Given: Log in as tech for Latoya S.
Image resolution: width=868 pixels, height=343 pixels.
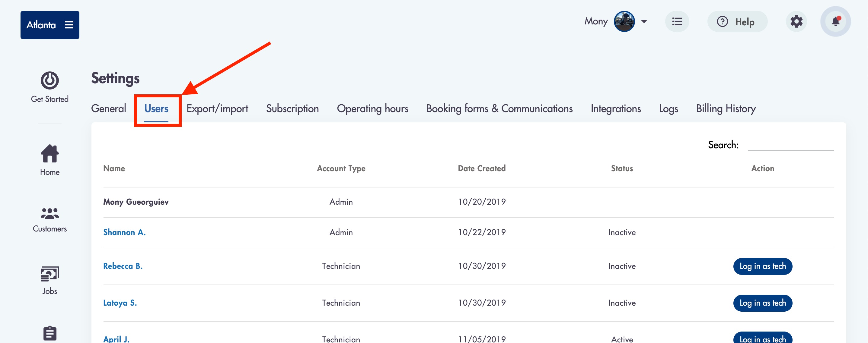Looking at the screenshot, I should tap(763, 303).
